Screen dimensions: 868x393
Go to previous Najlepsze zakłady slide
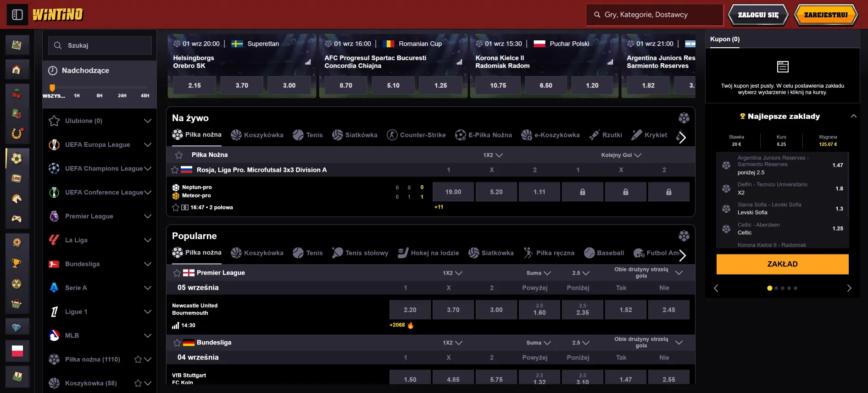(716, 288)
